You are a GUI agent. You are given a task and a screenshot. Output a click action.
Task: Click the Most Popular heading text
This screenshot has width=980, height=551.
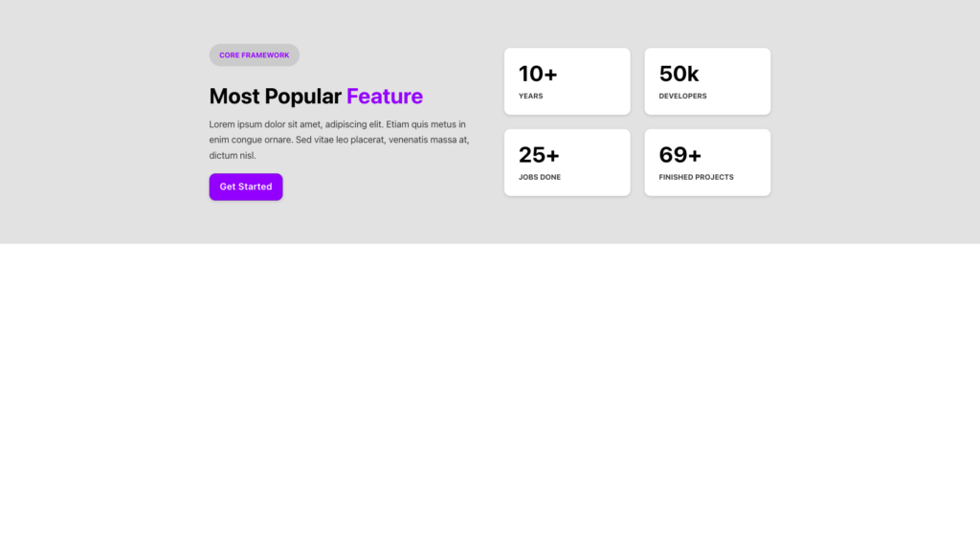click(275, 97)
